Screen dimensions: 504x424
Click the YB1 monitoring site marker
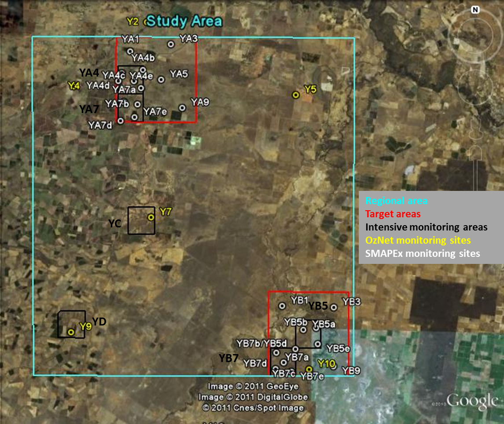(x=282, y=305)
